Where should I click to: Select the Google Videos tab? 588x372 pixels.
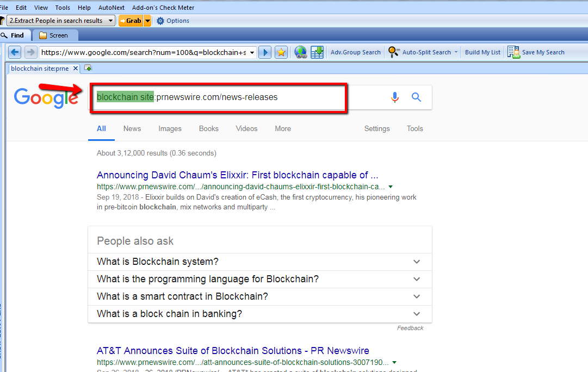click(246, 129)
